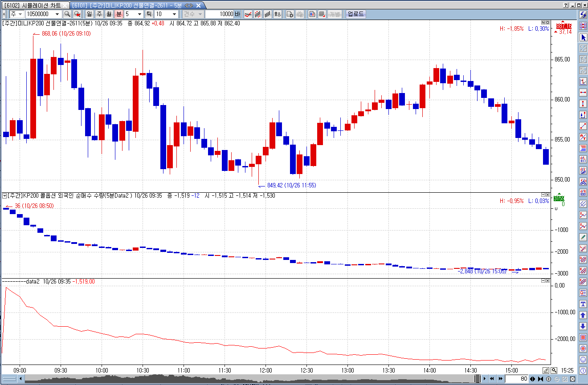Click the compress-bars bowtie icon
The width and height of the screenshot is (588, 385).
coord(540,379)
